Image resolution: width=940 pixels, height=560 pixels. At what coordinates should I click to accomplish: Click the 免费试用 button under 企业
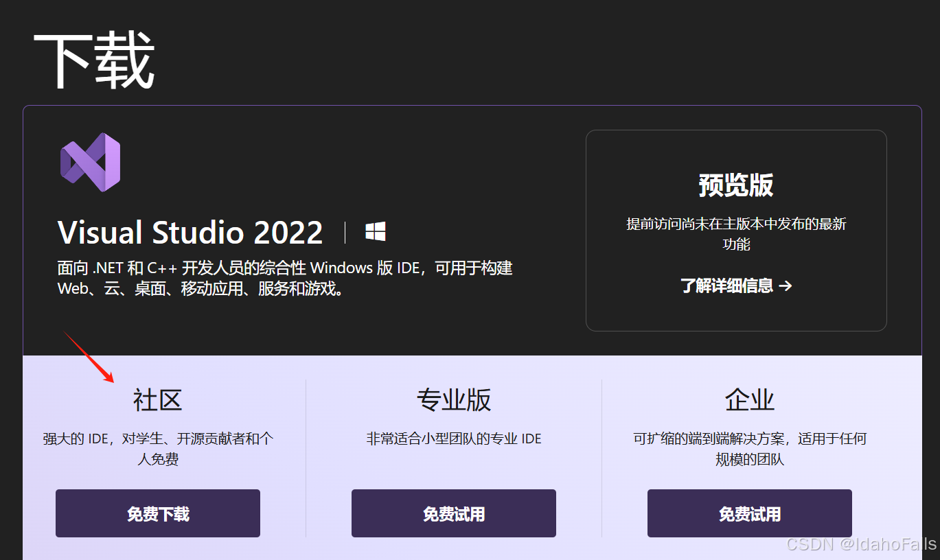[750, 513]
